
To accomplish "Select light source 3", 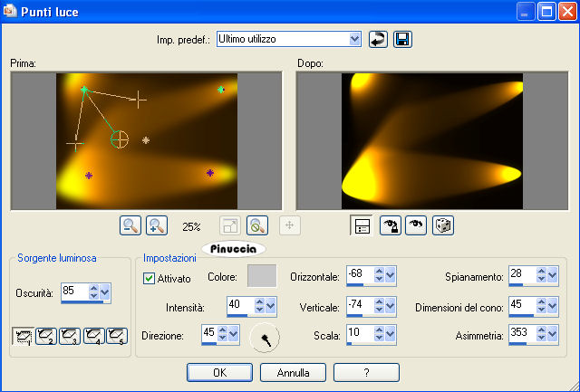I will tap(70, 336).
